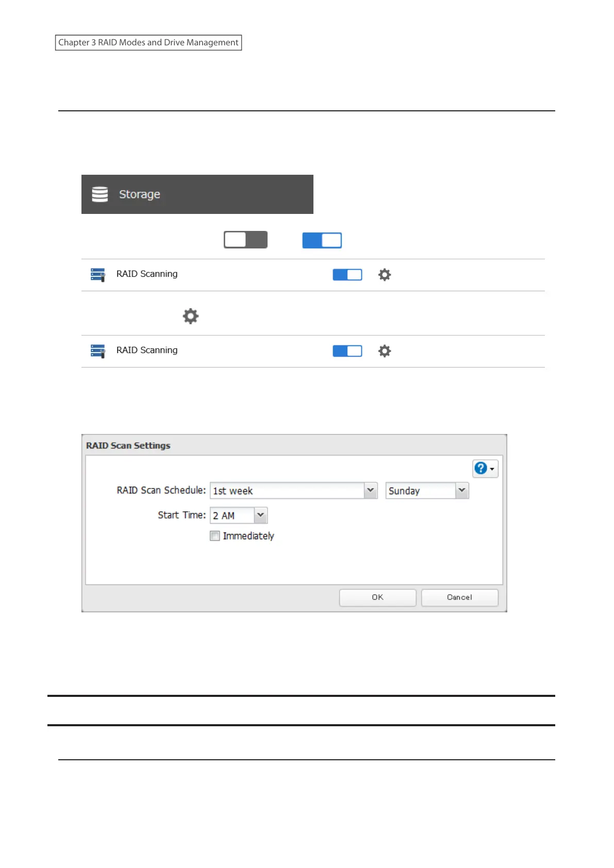Image resolution: width=614 pixels, height=868 pixels.
Task: Click the Storage database icon
Action: 100,194
